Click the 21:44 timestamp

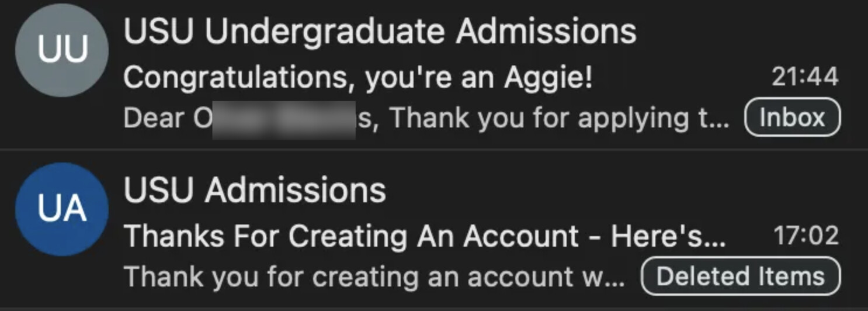click(x=805, y=77)
